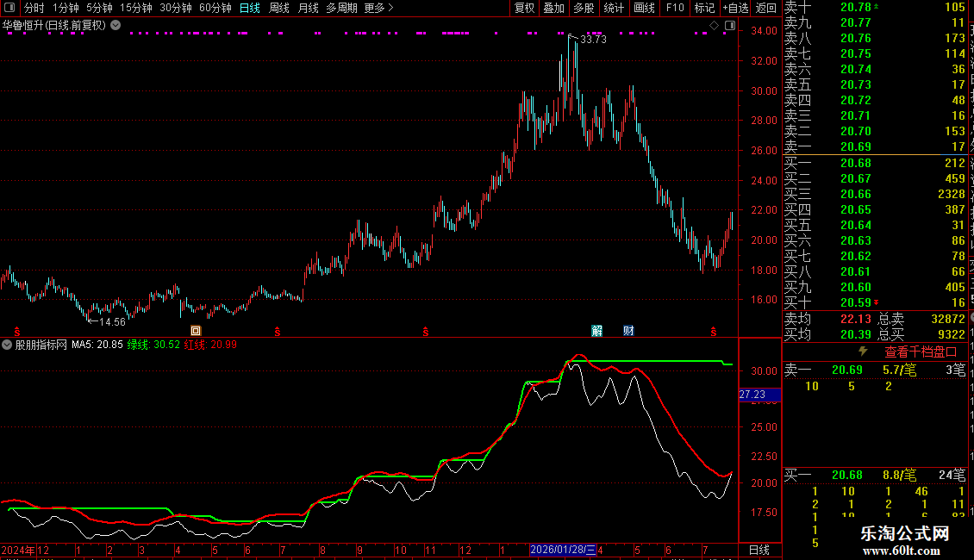The width and height of the screenshot is (974, 560).
Task: Click the 股朋指标网 indicator name
Action: pyautogui.click(x=41, y=345)
